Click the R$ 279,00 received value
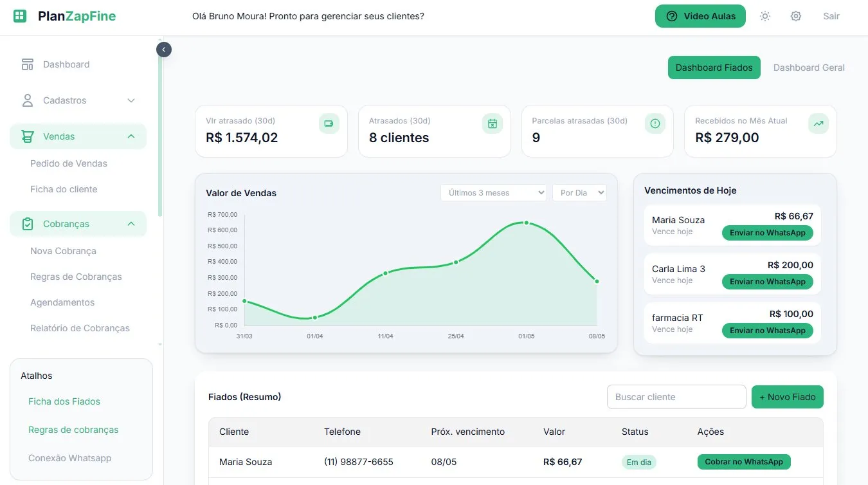Viewport: 868px width, 485px height. 727,138
